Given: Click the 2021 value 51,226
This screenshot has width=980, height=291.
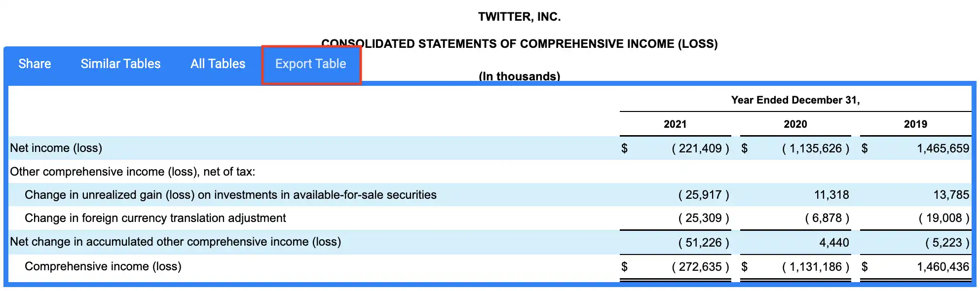Looking at the screenshot, I should point(703,243).
